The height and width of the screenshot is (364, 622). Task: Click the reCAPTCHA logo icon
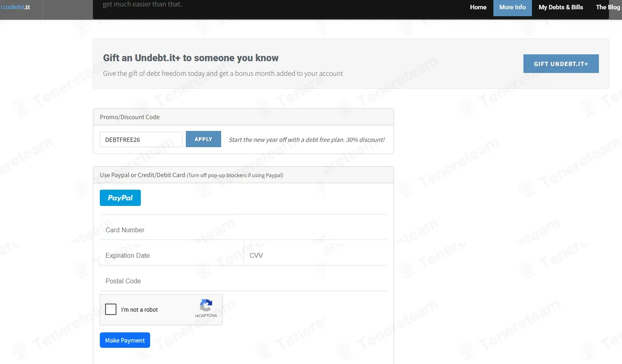point(206,306)
